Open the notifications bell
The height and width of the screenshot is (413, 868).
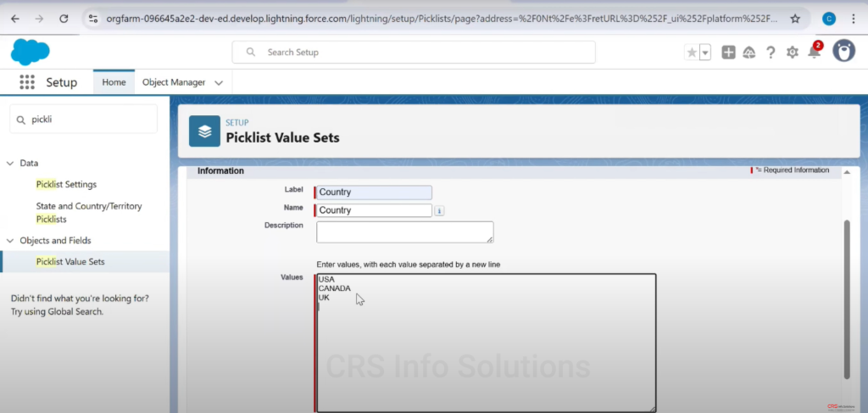(814, 53)
